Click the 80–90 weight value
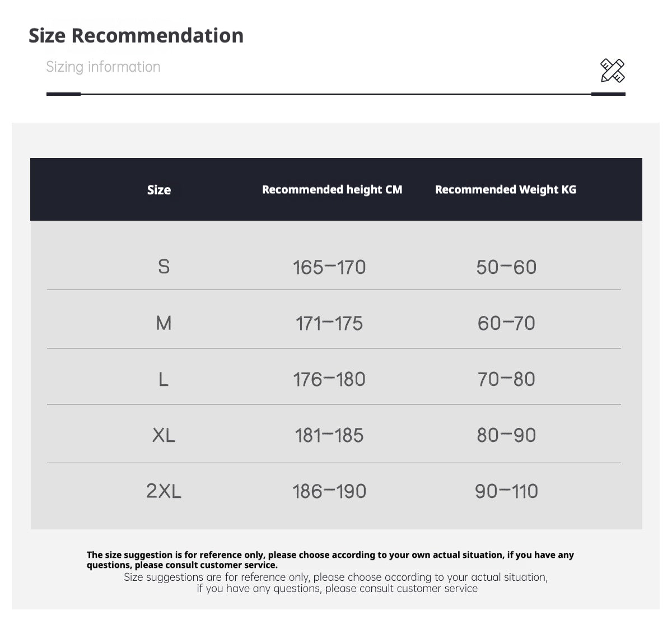 pyautogui.click(x=506, y=435)
